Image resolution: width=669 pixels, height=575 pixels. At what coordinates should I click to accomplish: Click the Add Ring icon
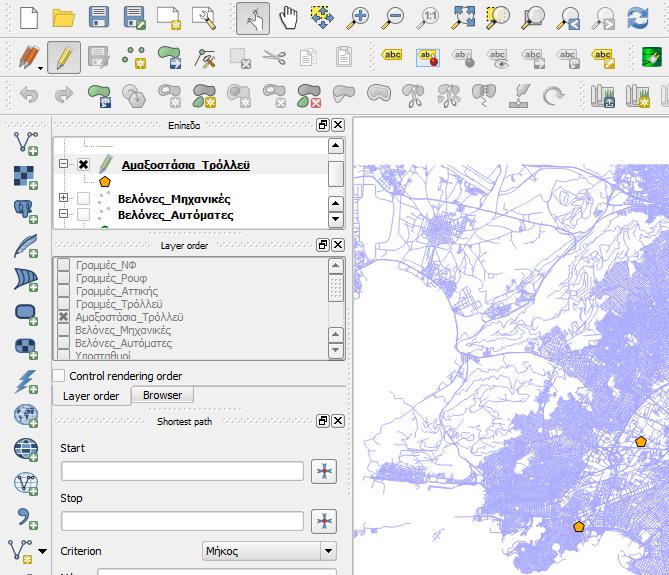pos(169,96)
